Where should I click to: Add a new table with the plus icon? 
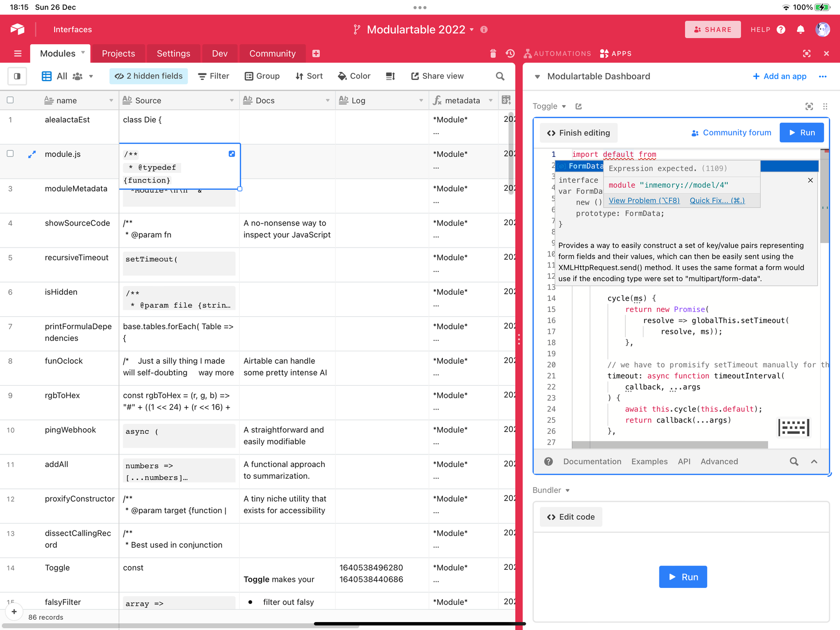[316, 54]
